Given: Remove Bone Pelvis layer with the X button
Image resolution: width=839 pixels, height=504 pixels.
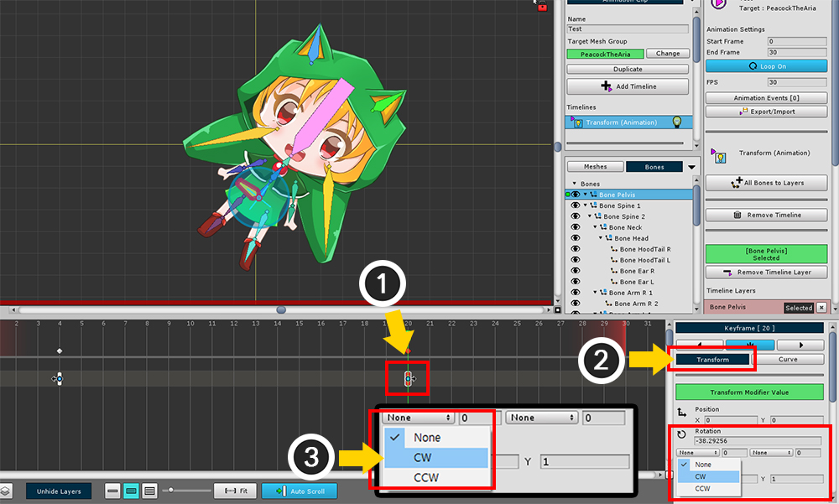Looking at the screenshot, I should tap(821, 308).
